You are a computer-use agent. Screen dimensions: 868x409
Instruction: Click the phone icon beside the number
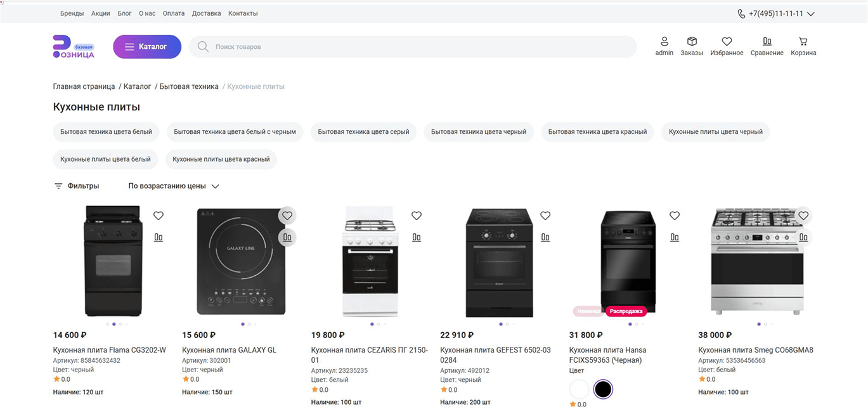pyautogui.click(x=741, y=13)
